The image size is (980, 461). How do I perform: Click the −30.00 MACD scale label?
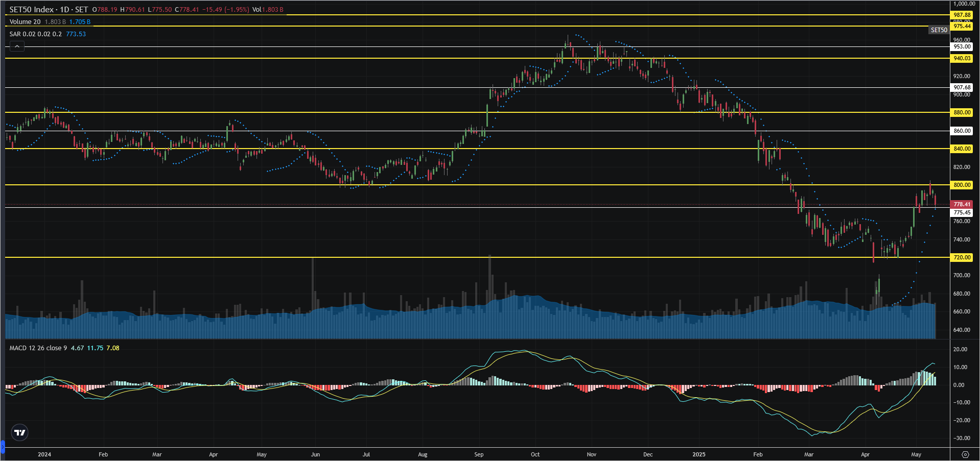[961, 438]
